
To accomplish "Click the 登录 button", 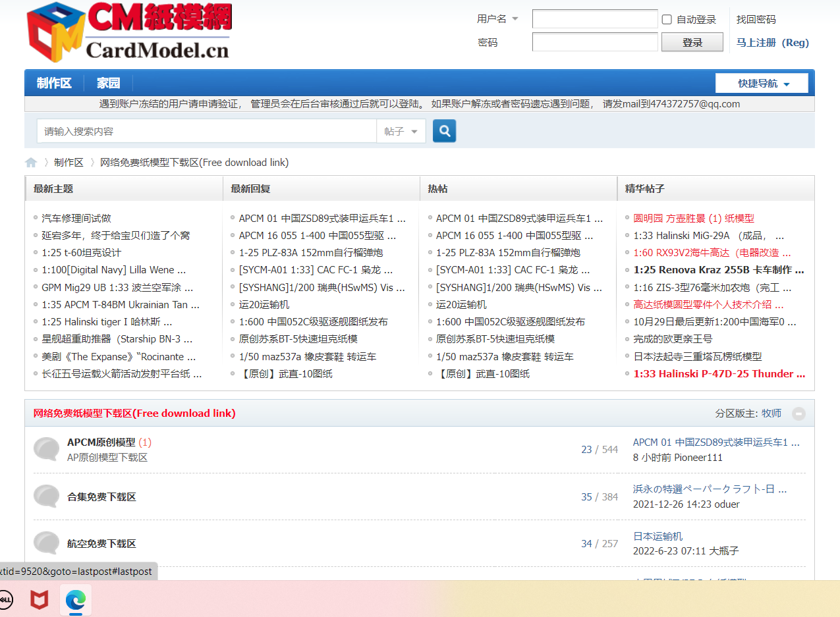I will [692, 42].
